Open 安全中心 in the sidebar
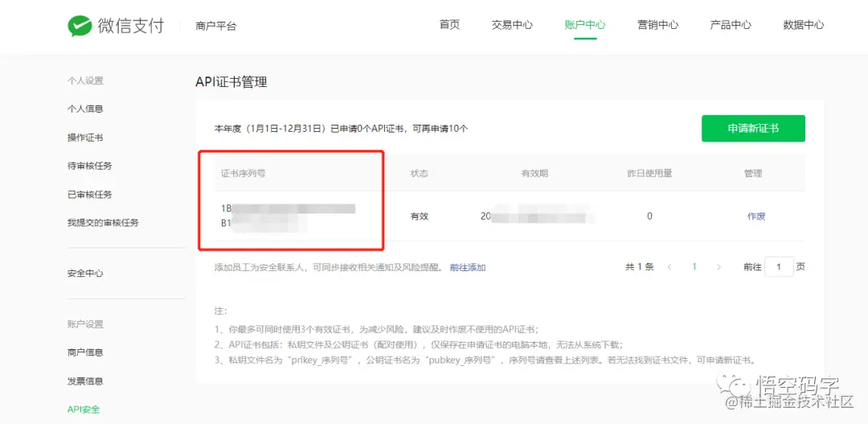 [x=85, y=274]
